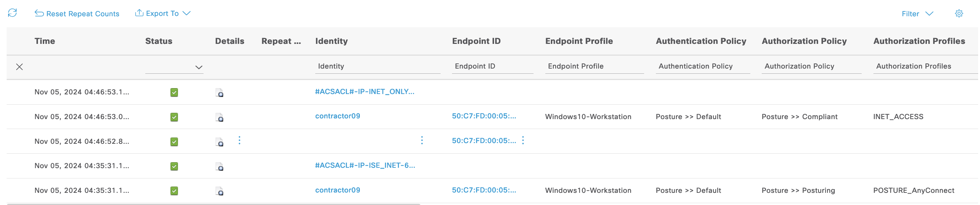
Task: Clear filters with the X icon
Action: 20,67
